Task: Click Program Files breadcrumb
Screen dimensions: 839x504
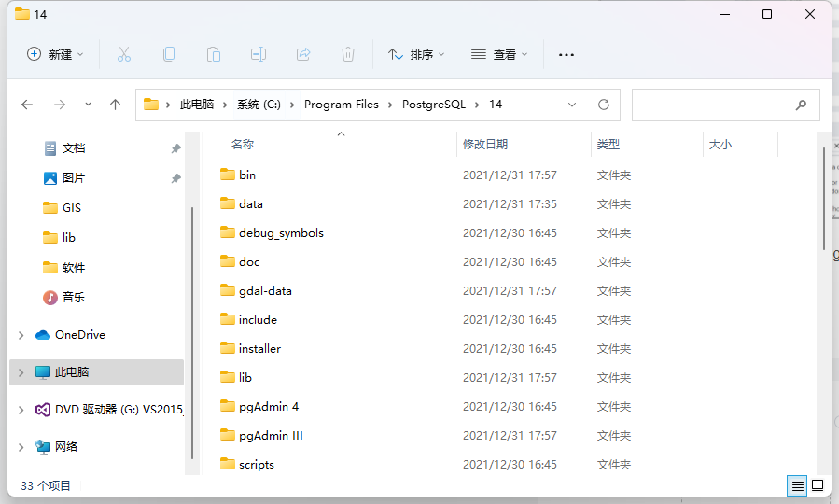Action: tap(342, 105)
